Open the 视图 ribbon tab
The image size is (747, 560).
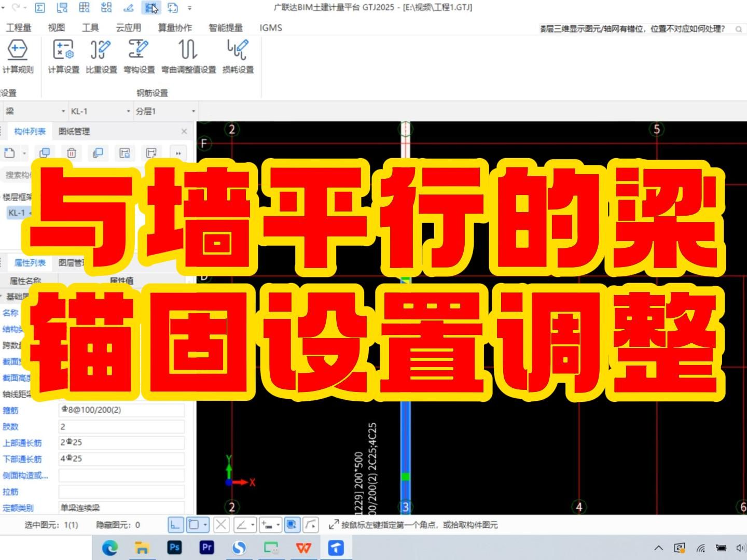click(56, 27)
